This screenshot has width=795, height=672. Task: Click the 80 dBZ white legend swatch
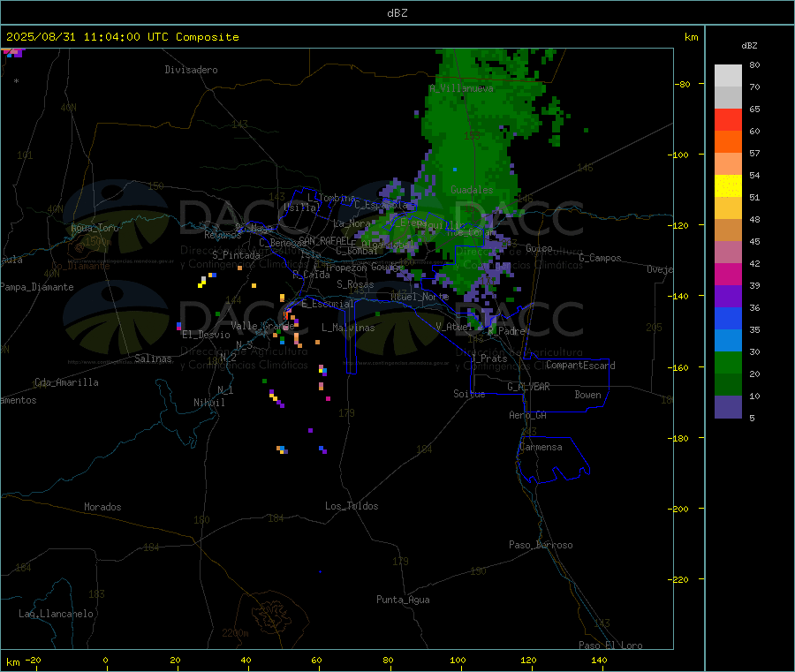[x=728, y=76]
